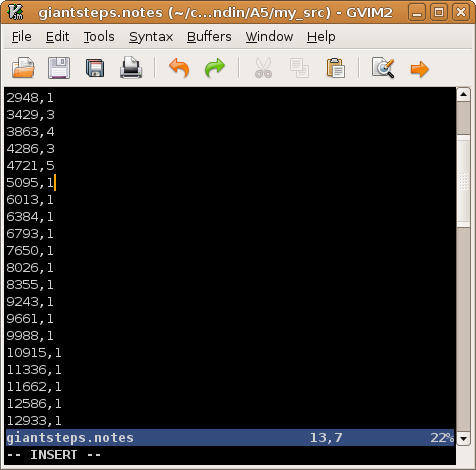Viewport: 476px width, 470px height.
Task: Paste from clipboard icon
Action: point(335,68)
